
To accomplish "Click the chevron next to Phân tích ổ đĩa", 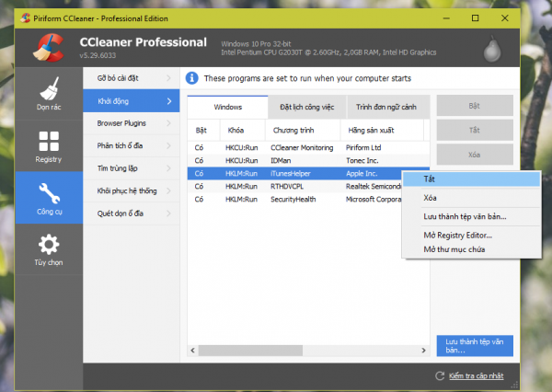I will [168, 145].
